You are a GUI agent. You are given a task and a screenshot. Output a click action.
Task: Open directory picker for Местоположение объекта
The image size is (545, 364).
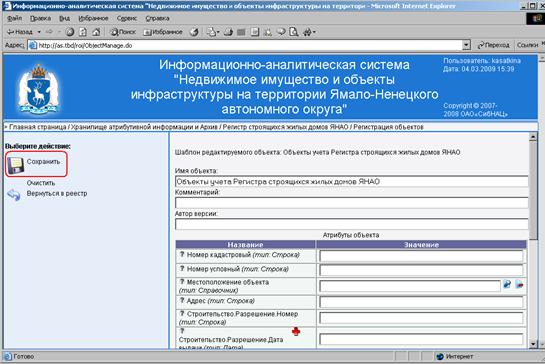coord(507,284)
